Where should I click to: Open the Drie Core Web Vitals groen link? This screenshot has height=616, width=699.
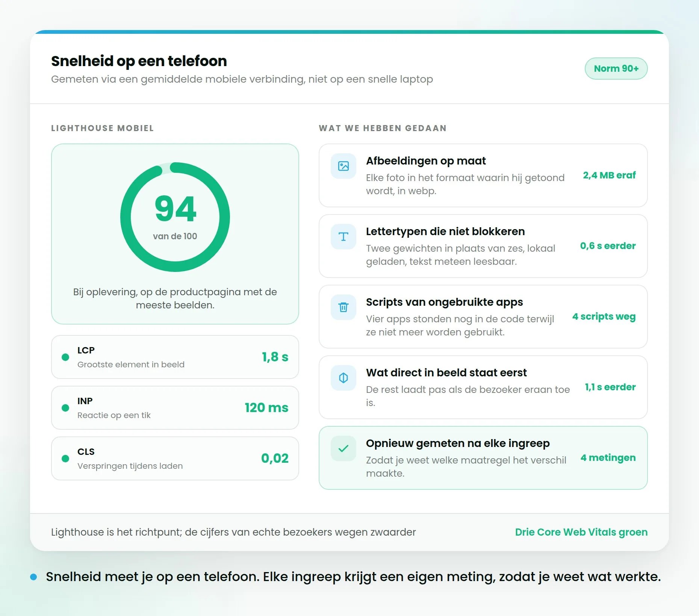click(581, 532)
